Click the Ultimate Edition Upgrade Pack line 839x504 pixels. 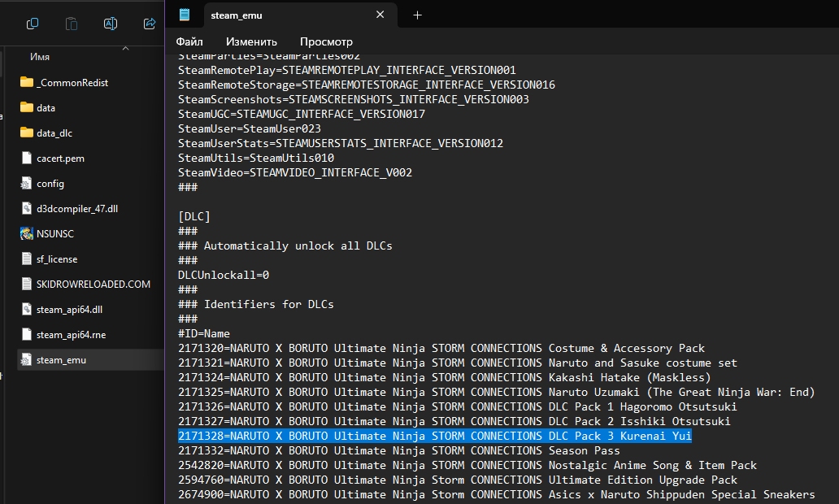tap(458, 480)
